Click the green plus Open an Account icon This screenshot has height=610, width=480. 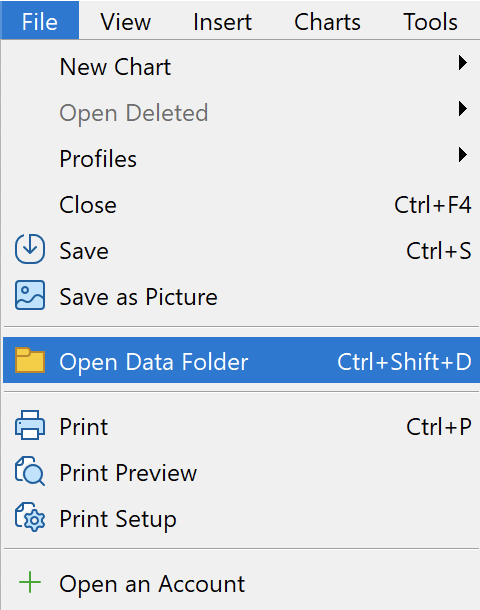(30, 582)
